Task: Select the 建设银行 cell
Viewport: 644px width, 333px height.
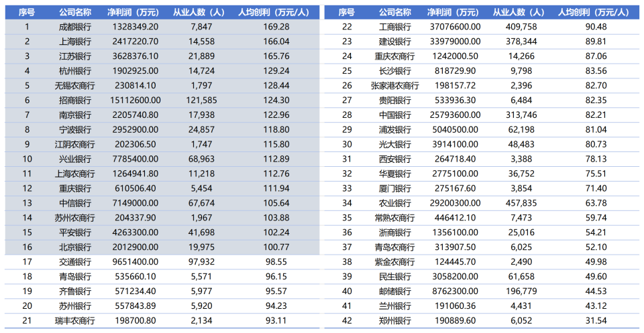Action: click(394, 42)
